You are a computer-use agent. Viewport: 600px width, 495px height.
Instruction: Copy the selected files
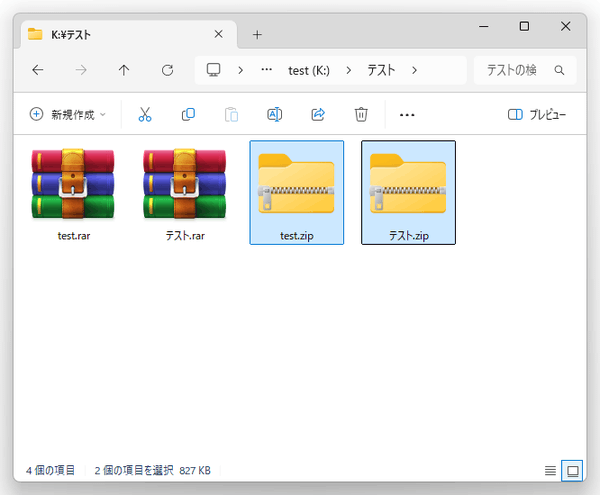tap(188, 114)
